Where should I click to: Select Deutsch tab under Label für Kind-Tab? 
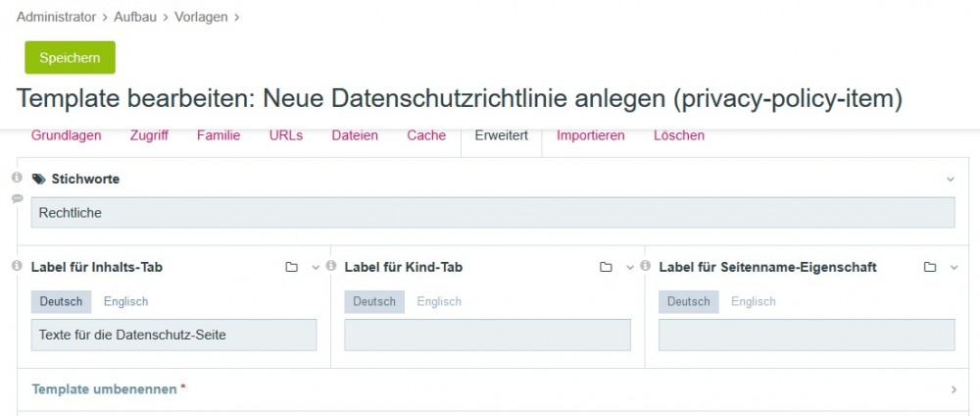coord(374,301)
